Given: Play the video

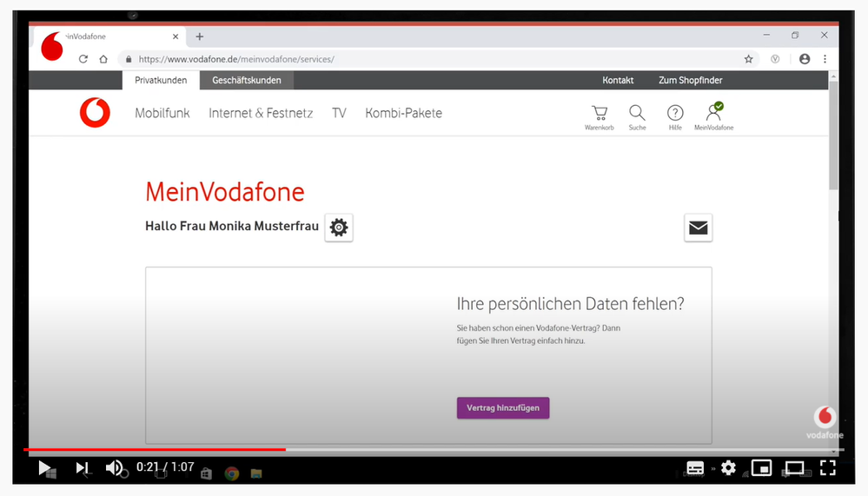Looking at the screenshot, I should coord(44,468).
